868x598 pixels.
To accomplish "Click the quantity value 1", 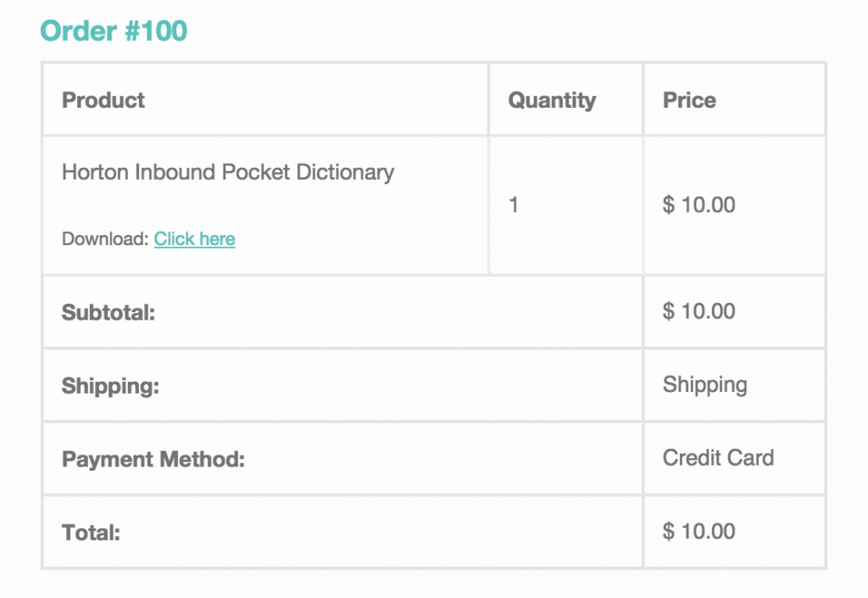I will [x=514, y=204].
